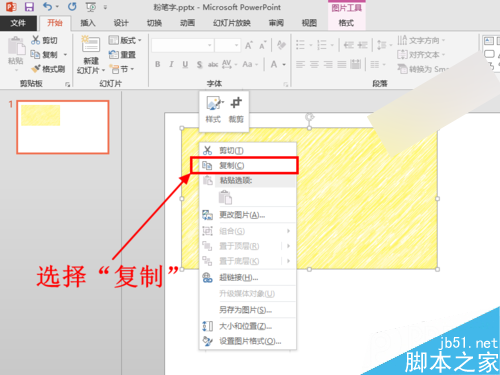Viewport: 500px width, 375px height.
Task: Click the paste option icon in context menu
Action: pos(225,197)
